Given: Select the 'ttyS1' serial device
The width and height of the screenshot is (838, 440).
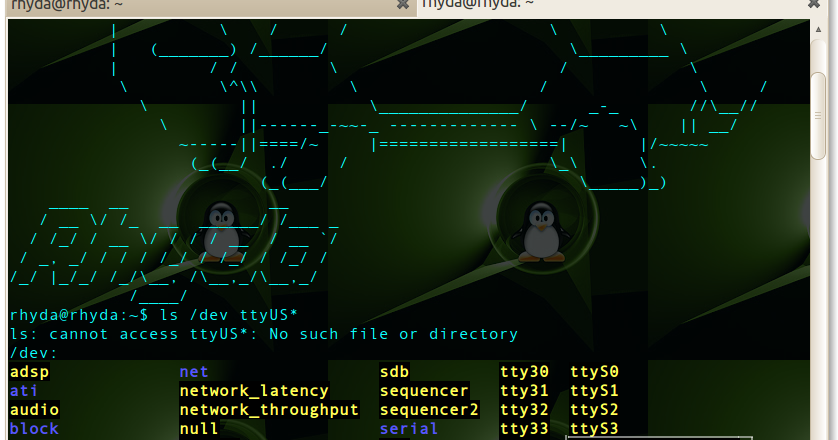Looking at the screenshot, I should click(594, 391).
